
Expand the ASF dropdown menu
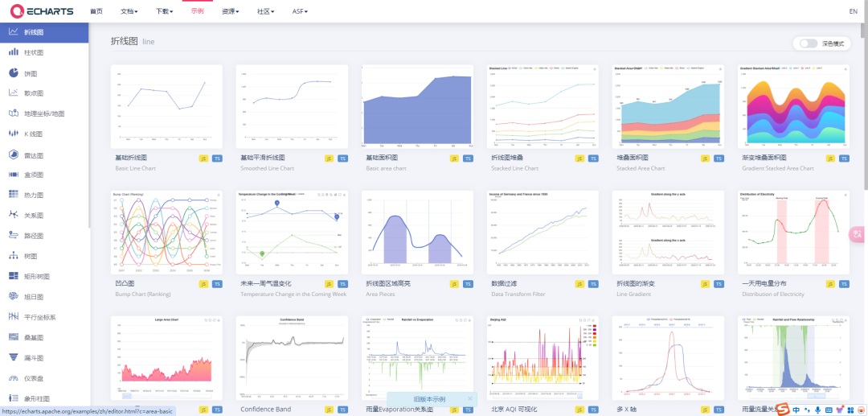point(300,11)
